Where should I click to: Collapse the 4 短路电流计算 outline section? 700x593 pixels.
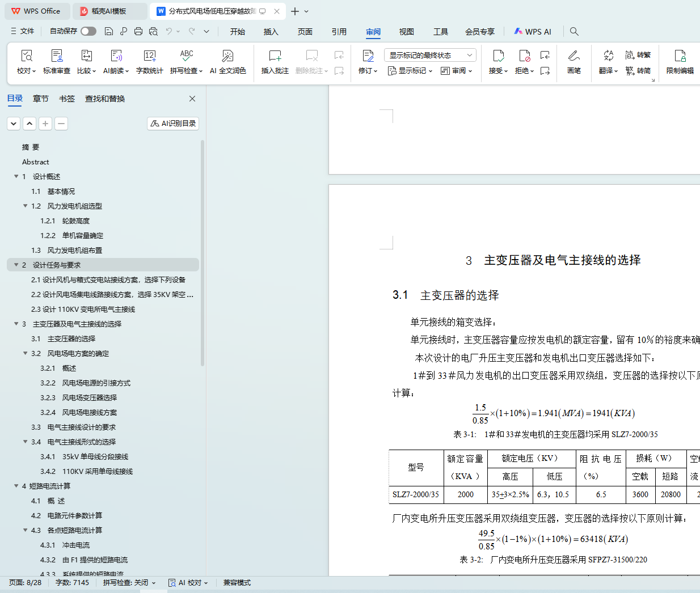pyautogui.click(x=16, y=486)
